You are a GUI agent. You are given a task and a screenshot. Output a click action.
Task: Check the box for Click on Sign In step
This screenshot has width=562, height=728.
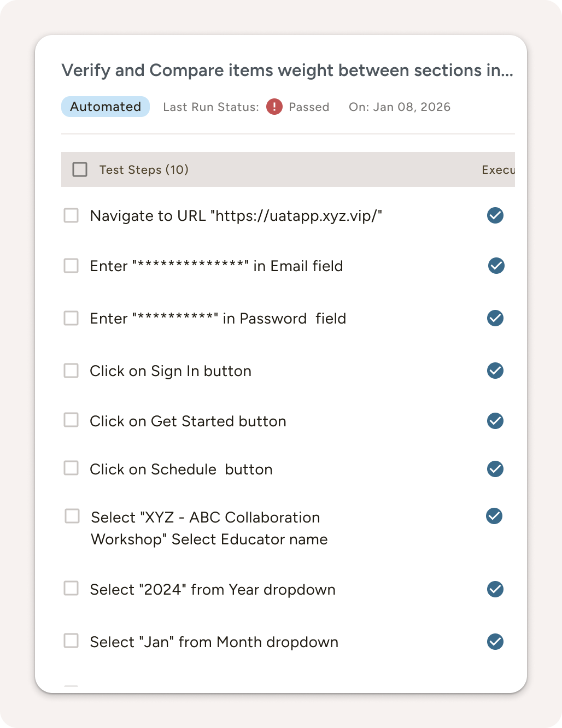tap(71, 371)
